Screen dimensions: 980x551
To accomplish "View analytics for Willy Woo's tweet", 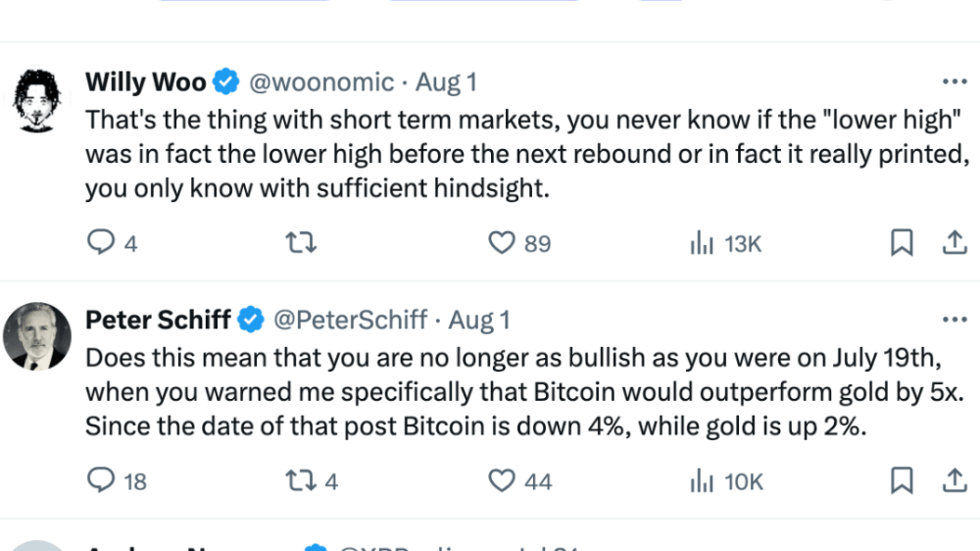I will click(700, 243).
